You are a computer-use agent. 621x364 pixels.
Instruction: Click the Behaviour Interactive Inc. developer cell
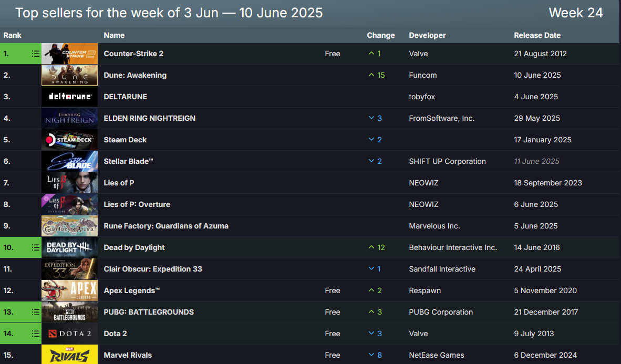453,247
